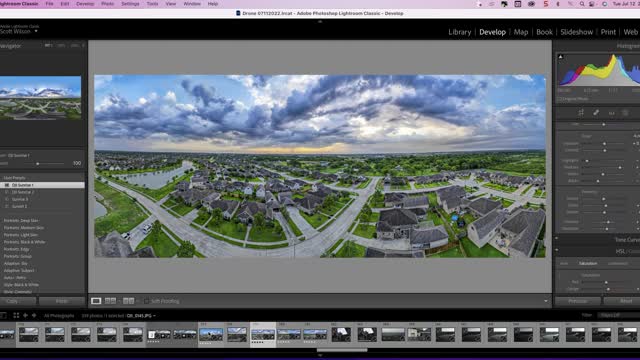This screenshot has height=360, width=640.
Task: Switch to the Print module
Action: click(x=608, y=32)
